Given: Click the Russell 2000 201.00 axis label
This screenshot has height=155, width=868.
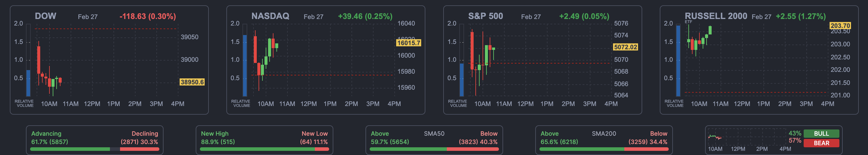Looking at the screenshot, I should 840,95.
